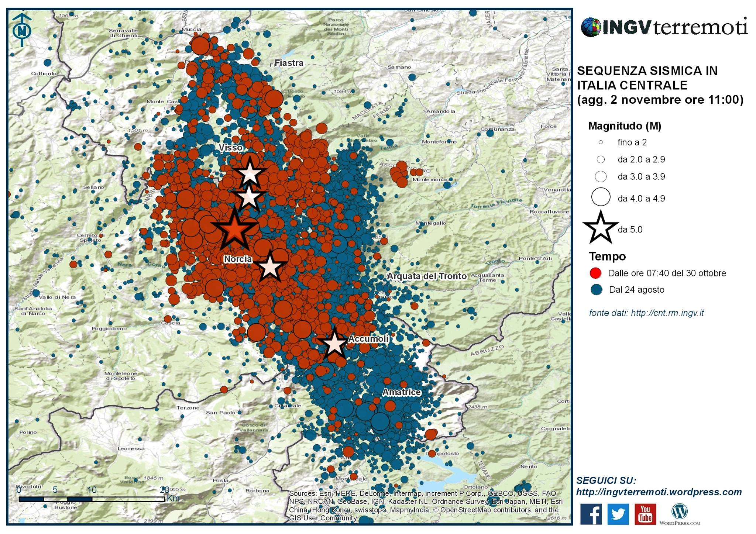756x534 pixels.
Task: Open ingvterremoti.wordpress.com link
Action: coord(659,492)
